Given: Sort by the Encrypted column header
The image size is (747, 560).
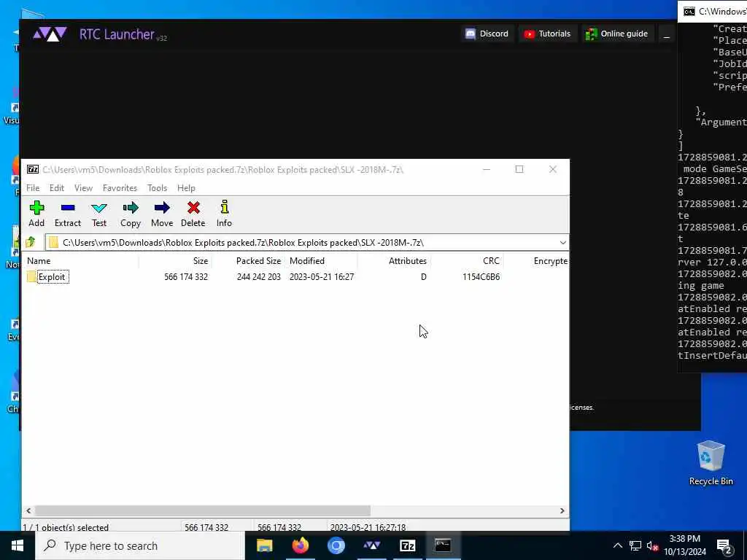Looking at the screenshot, I should pos(536,261).
